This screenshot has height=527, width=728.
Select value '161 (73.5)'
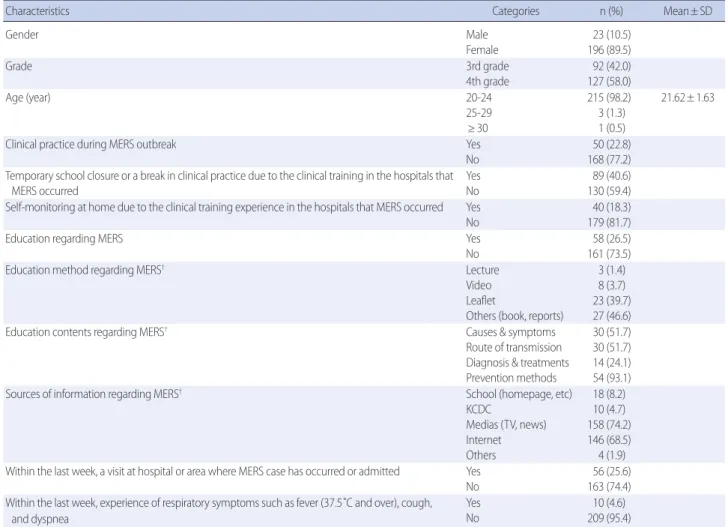[x=610, y=254]
